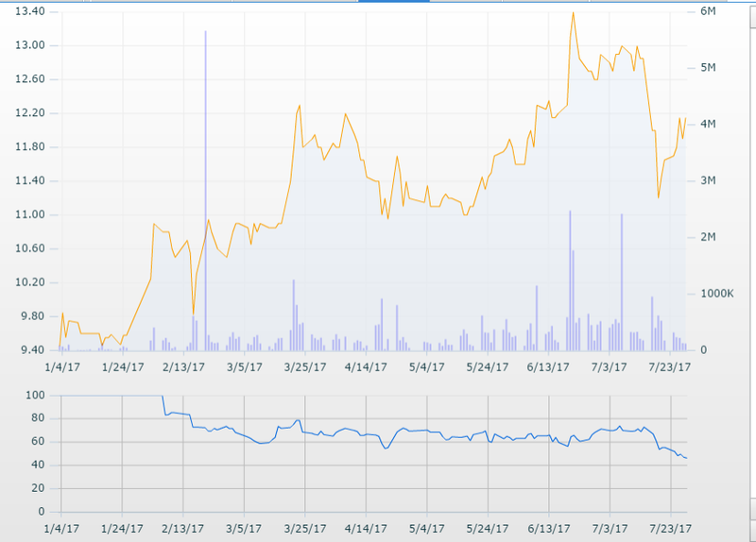Viewport: 756px width, 542px height.
Task: Click the 4M volume axis label
Action: 708,125
